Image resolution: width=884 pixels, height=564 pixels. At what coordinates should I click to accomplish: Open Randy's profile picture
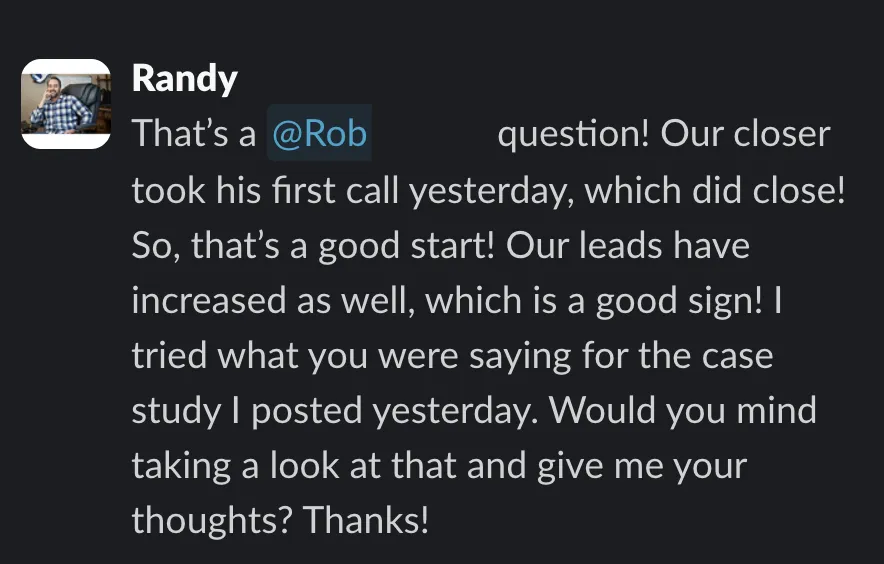click(x=66, y=104)
